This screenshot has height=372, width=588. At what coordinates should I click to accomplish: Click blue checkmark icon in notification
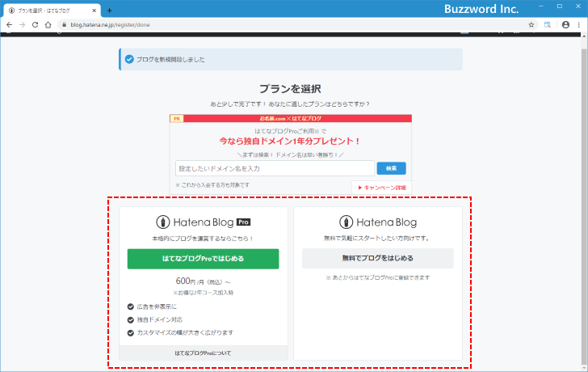[x=129, y=59]
